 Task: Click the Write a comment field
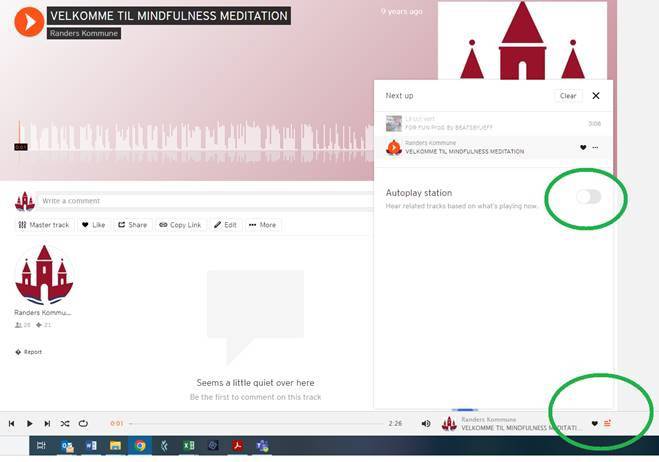point(200,201)
